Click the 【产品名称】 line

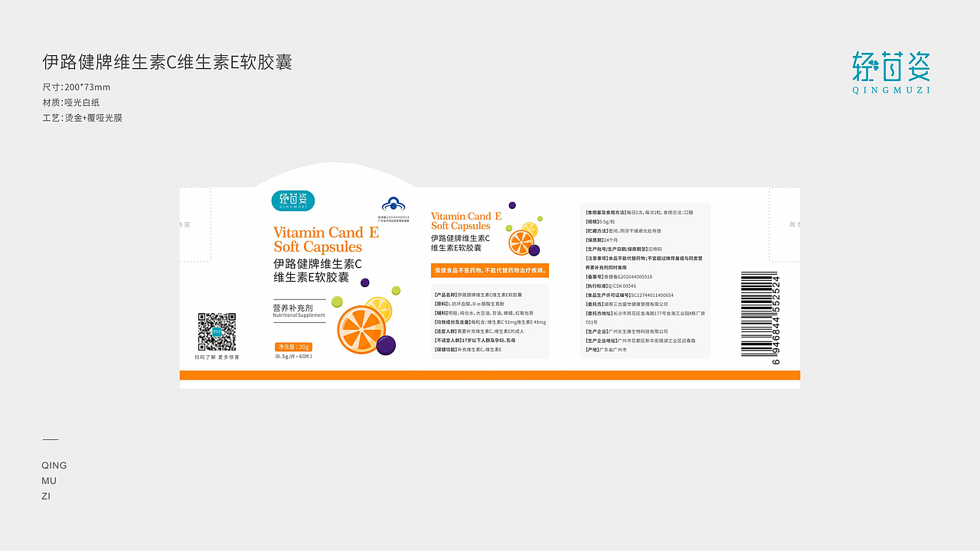pos(478,295)
